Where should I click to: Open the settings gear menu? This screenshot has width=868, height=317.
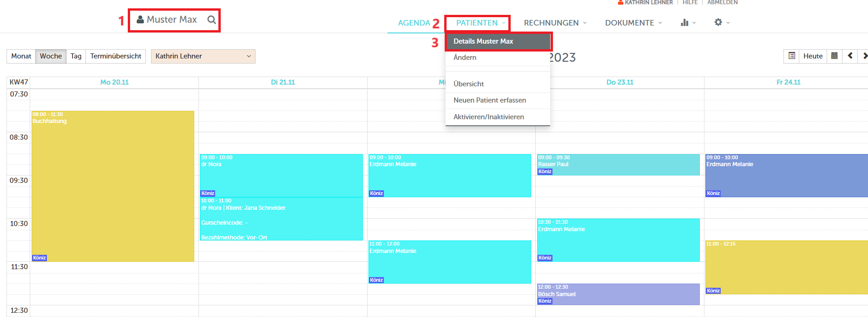pos(718,22)
